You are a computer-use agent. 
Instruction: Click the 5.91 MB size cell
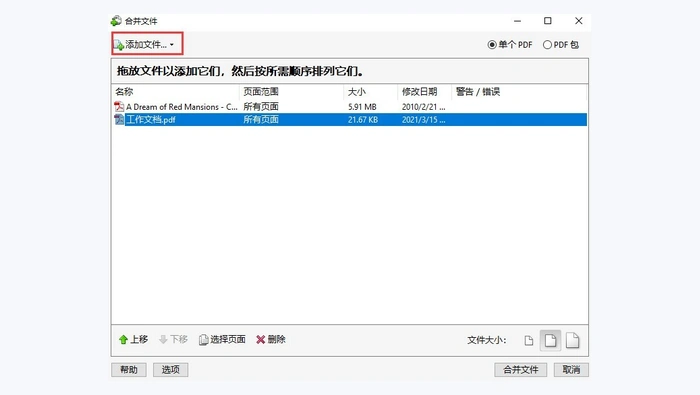coord(362,107)
